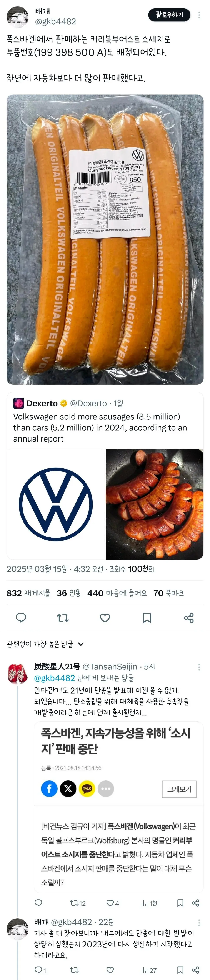View the 36 인용 quotes list
The width and height of the screenshot is (210, 980).
(69, 593)
